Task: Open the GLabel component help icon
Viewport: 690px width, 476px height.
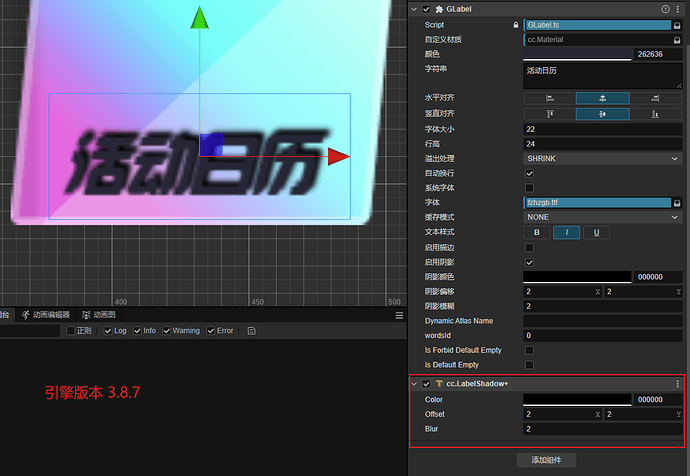Action: (x=665, y=9)
